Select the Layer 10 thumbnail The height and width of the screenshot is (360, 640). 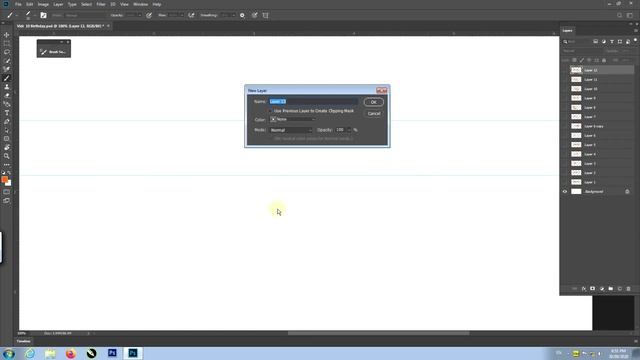click(576, 89)
